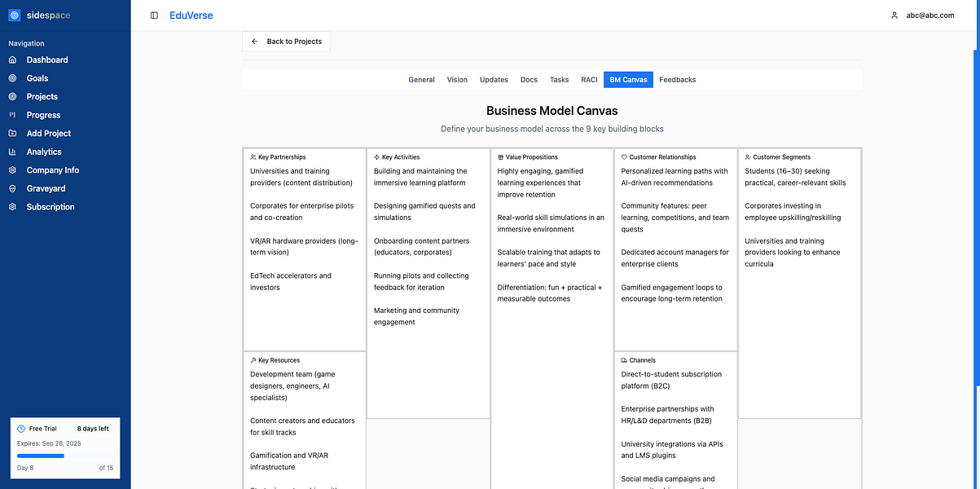Image resolution: width=980 pixels, height=489 pixels.
Task: Click 'Corporates investing in employee upskilling' text
Action: [793, 212]
